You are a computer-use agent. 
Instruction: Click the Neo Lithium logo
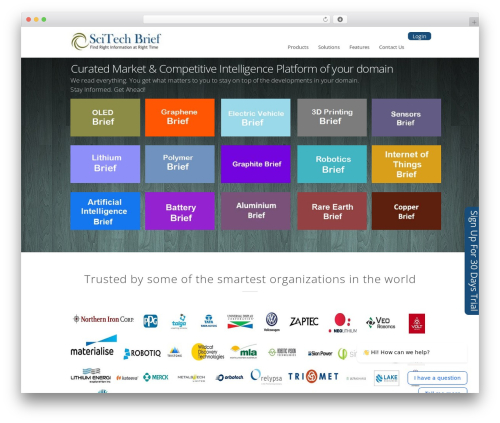point(342,323)
